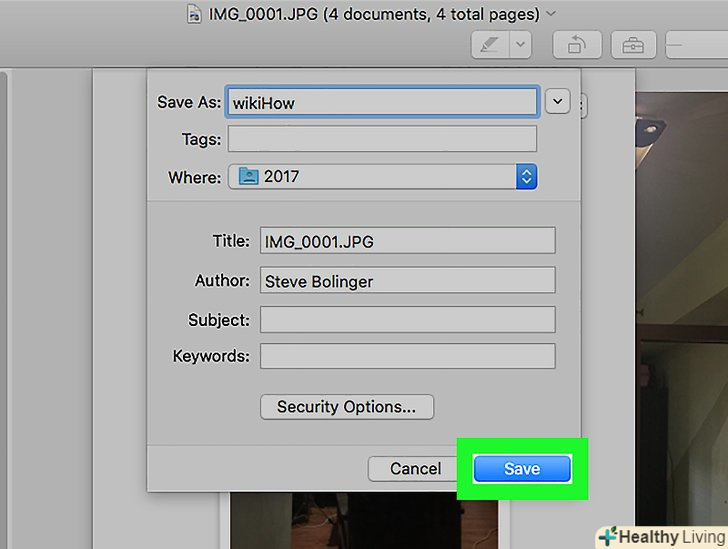Click the Title text field
The height and width of the screenshot is (549, 728).
pos(407,241)
